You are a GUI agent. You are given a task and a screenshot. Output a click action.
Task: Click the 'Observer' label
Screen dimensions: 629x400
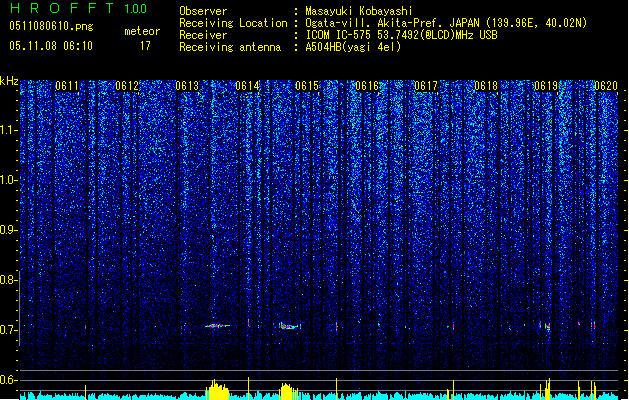click(203, 11)
